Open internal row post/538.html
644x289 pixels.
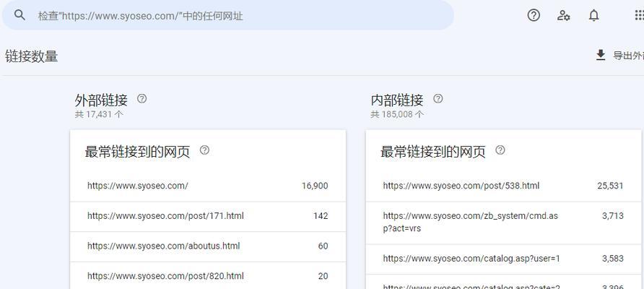point(503,186)
